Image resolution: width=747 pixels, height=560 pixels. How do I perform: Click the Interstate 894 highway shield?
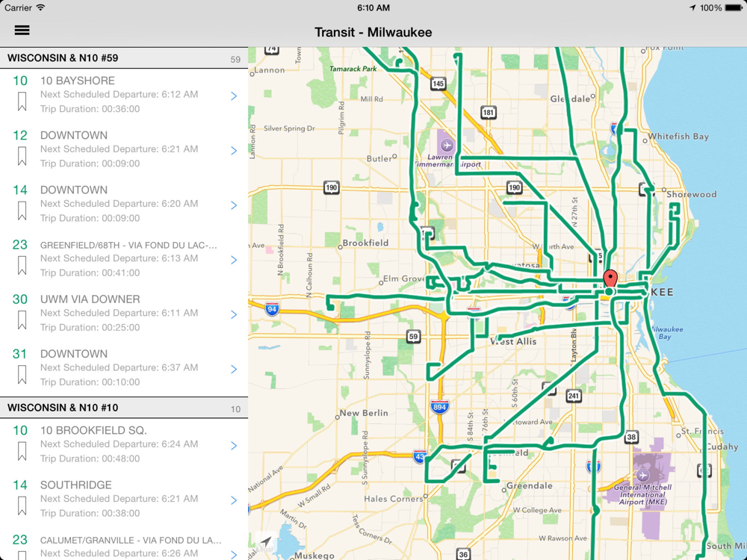pos(439,407)
